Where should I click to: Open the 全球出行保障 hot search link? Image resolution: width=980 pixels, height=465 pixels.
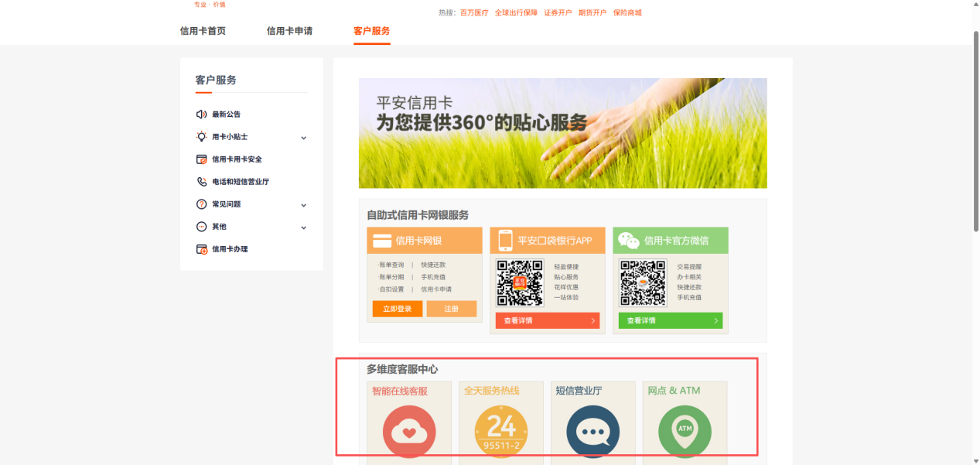[516, 13]
